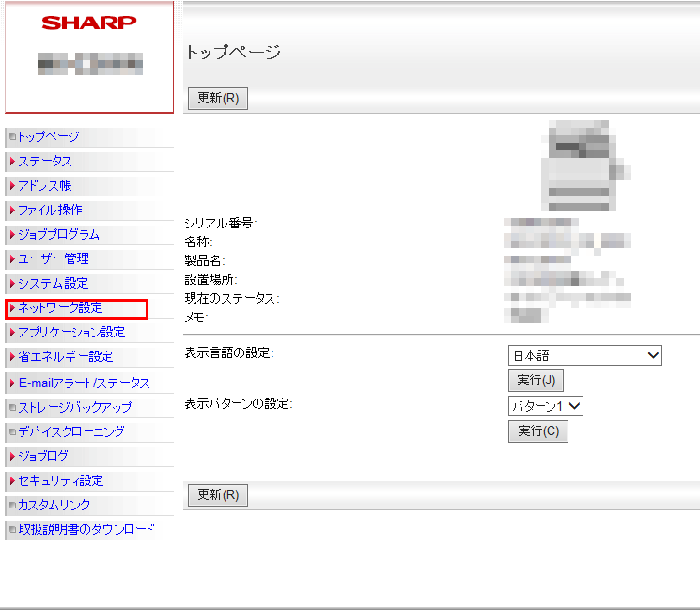Click the 設置場所 label

click(210, 279)
